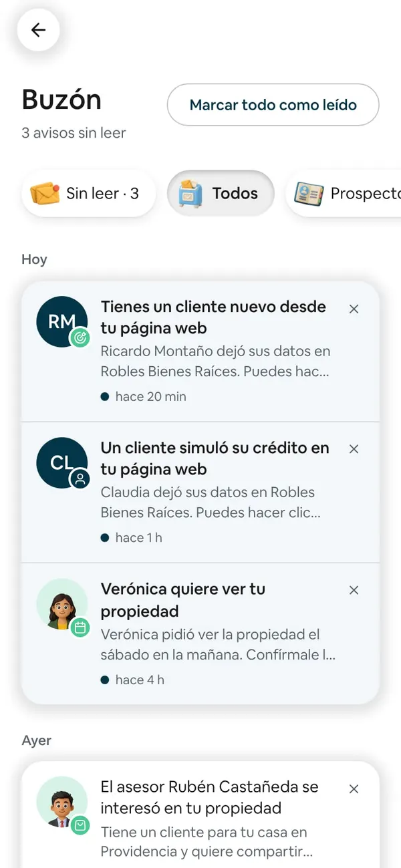401x868 pixels.
Task: Click 'Tiene un cliente para tu casa' description
Action: coord(207,843)
